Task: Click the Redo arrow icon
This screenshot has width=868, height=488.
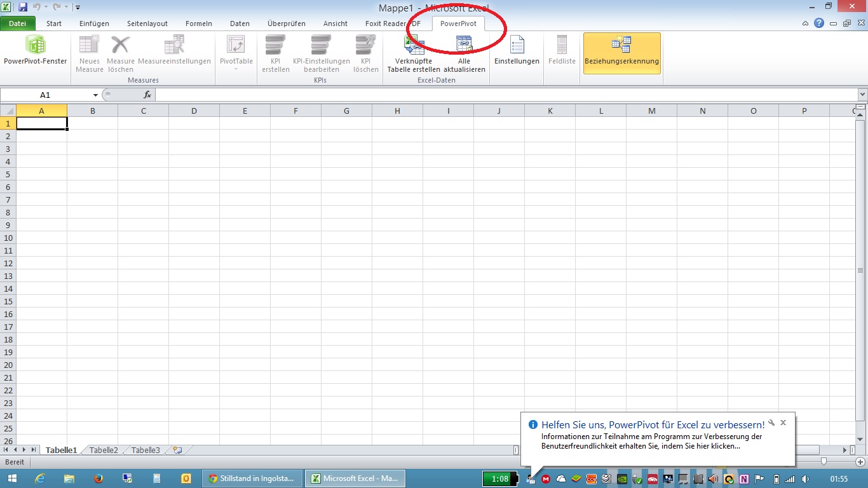Action: point(57,7)
